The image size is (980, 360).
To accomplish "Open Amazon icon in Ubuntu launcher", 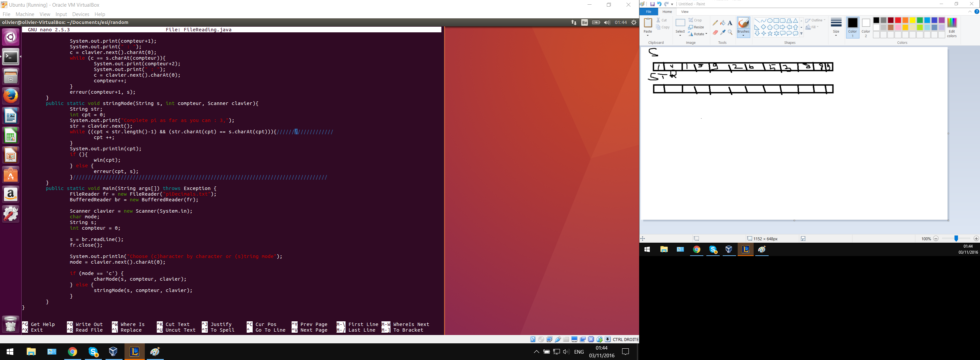I will coord(11,195).
